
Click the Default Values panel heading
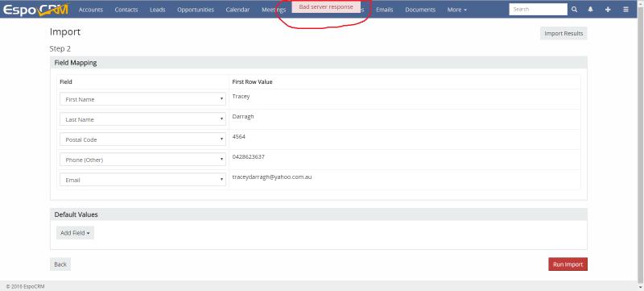[x=76, y=214]
